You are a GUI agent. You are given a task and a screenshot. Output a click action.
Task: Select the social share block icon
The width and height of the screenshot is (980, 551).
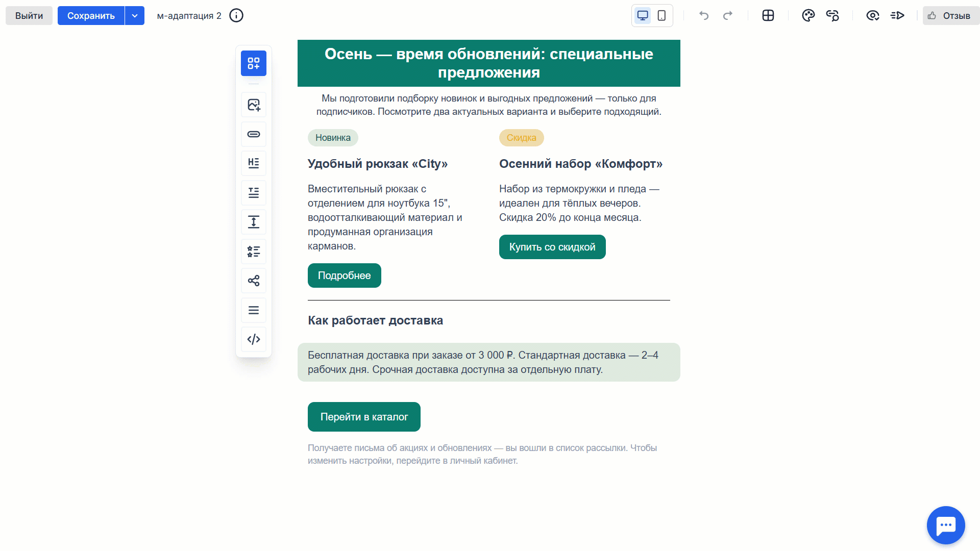[x=254, y=281]
